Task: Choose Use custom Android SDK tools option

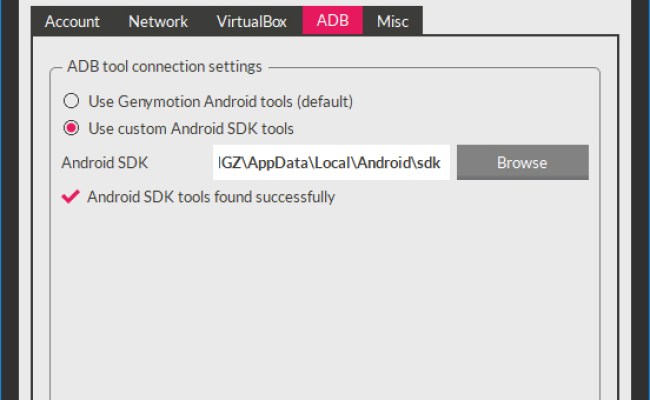Action: [71, 128]
